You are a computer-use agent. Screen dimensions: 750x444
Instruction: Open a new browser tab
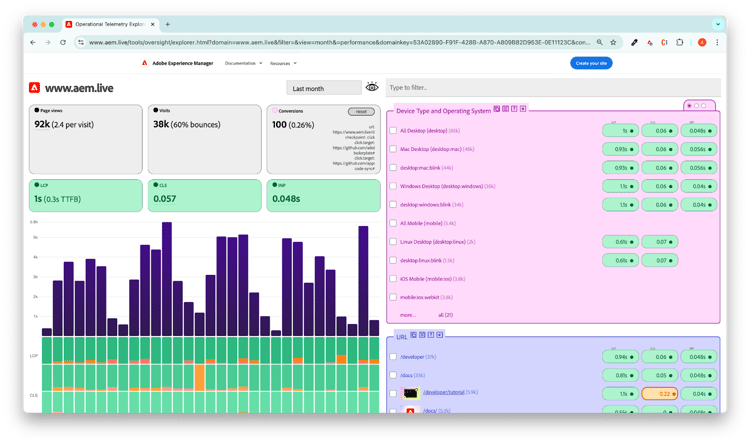pyautogui.click(x=167, y=23)
